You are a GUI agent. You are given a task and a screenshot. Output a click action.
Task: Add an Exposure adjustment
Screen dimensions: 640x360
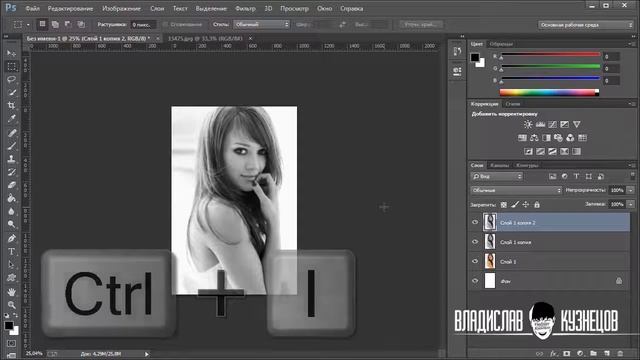(x=564, y=124)
